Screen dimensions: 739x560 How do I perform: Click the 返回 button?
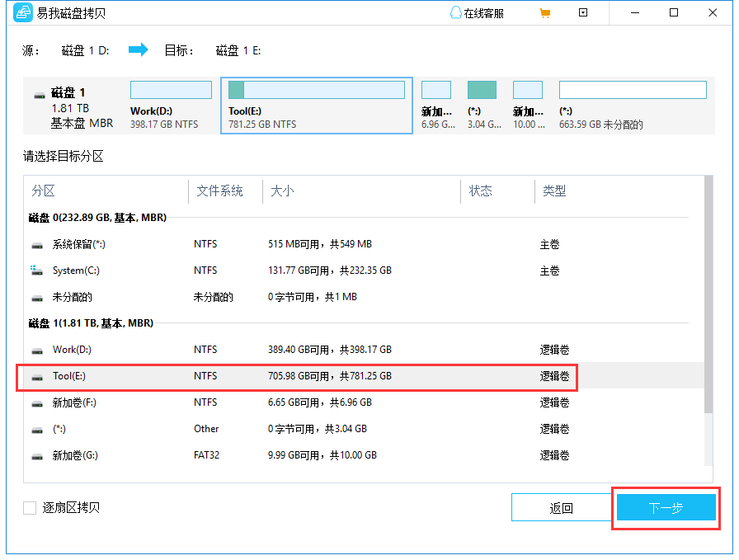562,507
